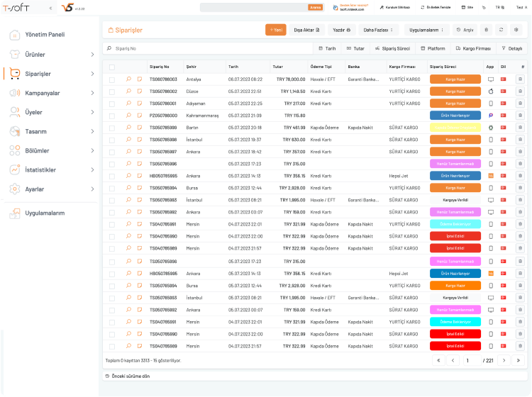Delete order TS050786001 using its trash icon
Screen dimensions: 532x397
click(x=520, y=104)
